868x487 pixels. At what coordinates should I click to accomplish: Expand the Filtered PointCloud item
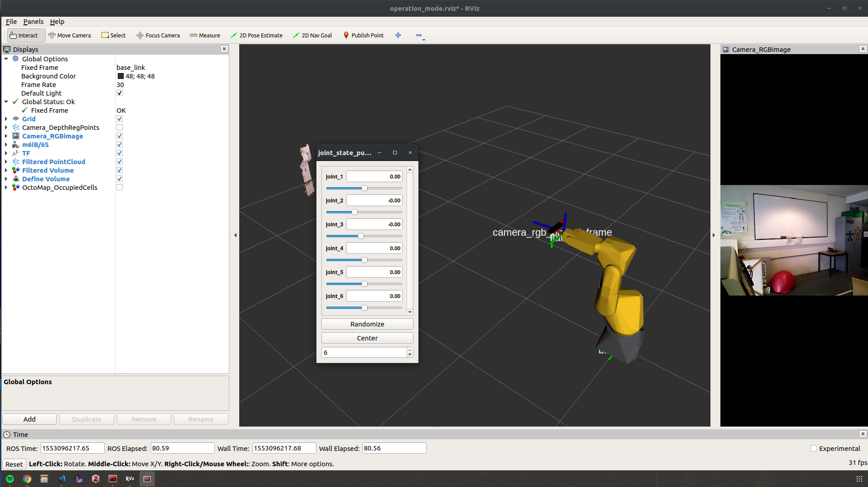coord(6,162)
